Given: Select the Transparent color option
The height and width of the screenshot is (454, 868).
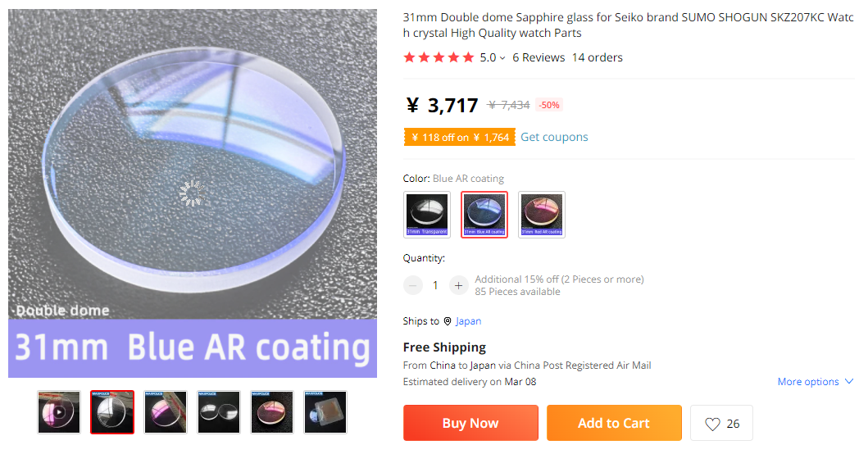Looking at the screenshot, I should (427, 215).
